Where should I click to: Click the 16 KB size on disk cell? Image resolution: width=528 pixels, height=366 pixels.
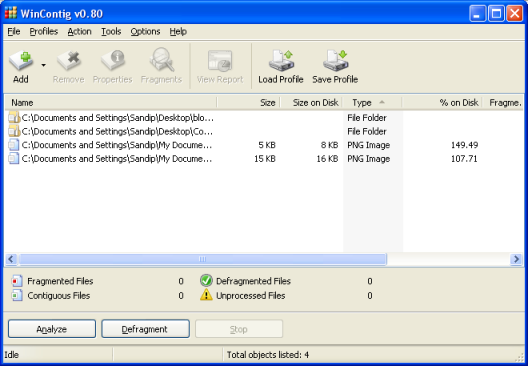(x=327, y=159)
